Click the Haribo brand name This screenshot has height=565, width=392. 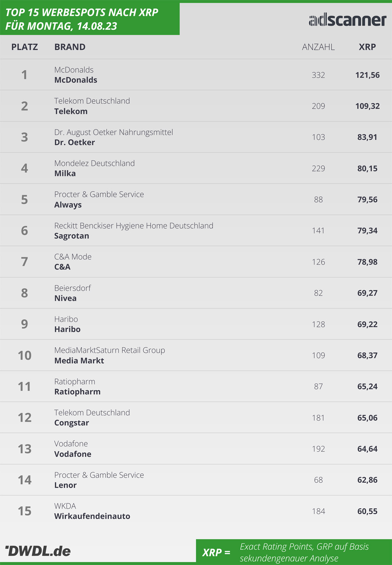coord(67,329)
